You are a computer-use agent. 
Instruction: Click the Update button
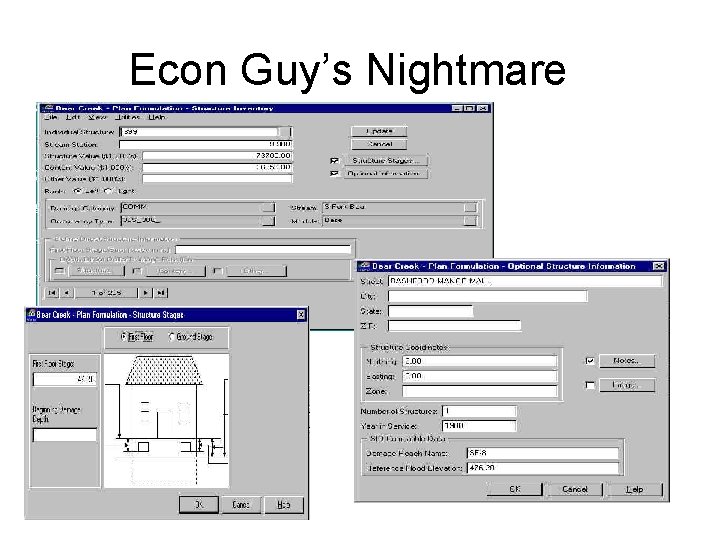(379, 131)
